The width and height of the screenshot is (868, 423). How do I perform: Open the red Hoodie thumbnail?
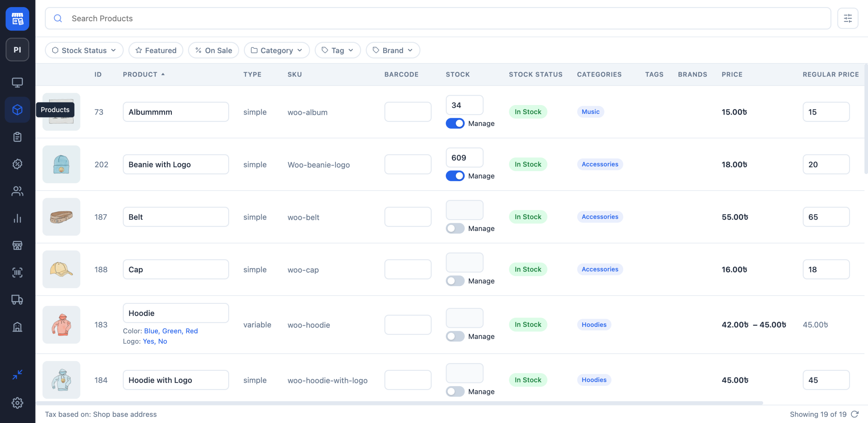61,325
